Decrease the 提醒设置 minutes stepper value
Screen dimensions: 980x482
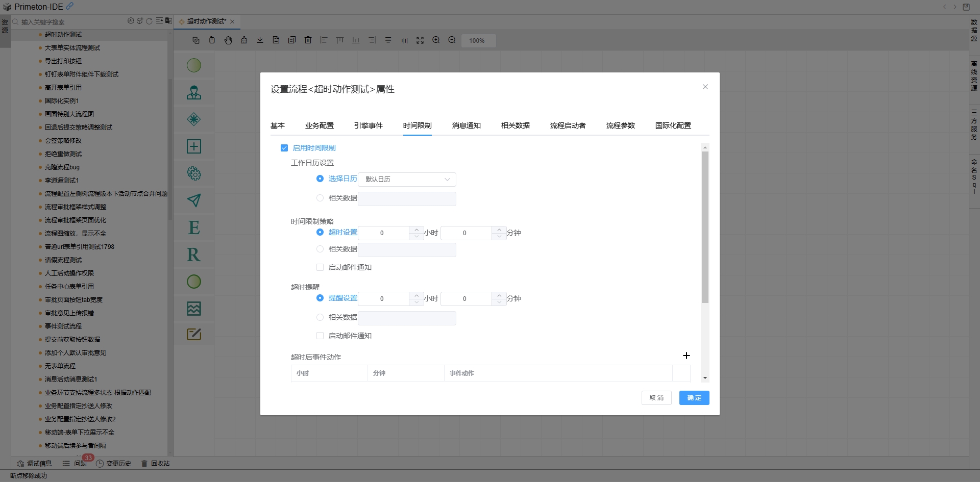point(499,302)
